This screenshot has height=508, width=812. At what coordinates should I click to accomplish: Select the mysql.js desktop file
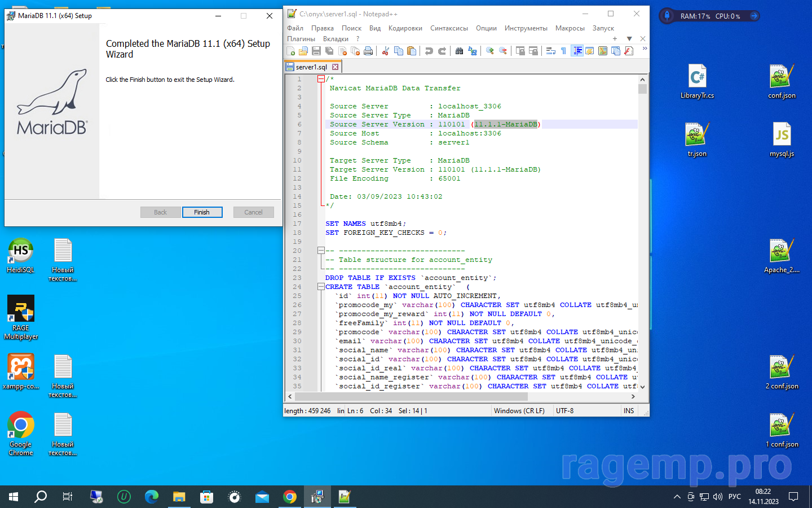coord(782,139)
